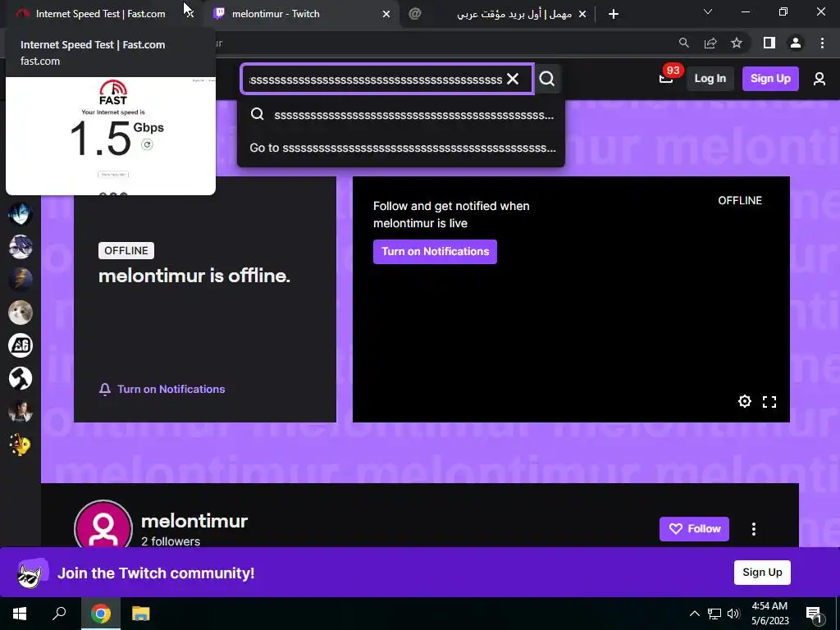This screenshot has height=630, width=840.
Task: Open the black-and-white letter logo channel
Action: (x=21, y=345)
